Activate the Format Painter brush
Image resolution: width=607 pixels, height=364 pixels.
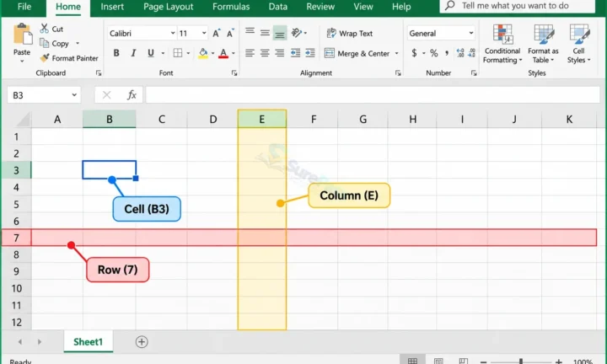45,58
